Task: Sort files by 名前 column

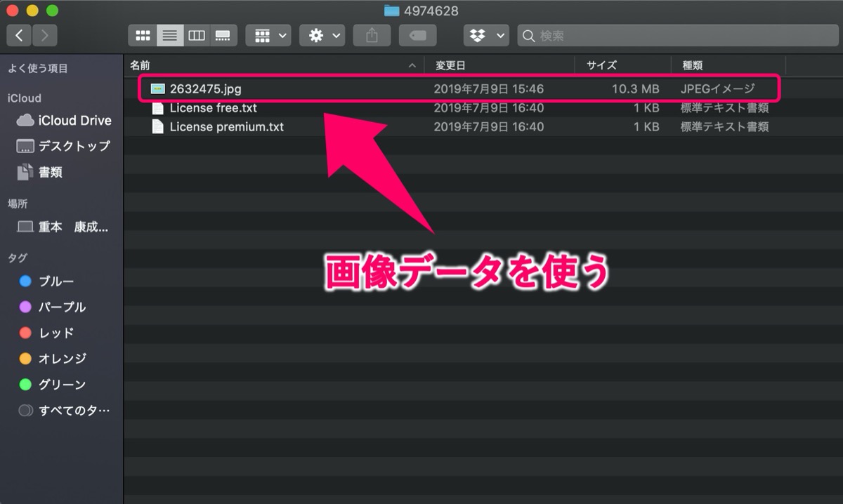Action: click(274, 65)
